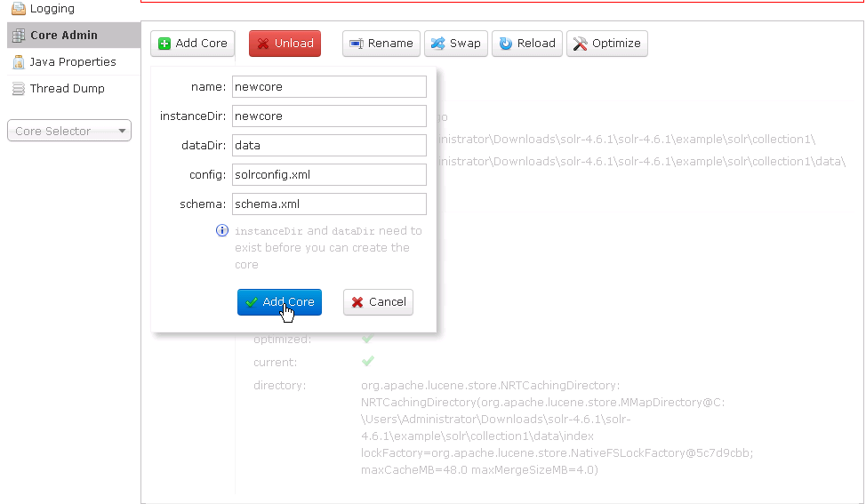Image resolution: width=866 pixels, height=504 pixels.
Task: Click the green plus Add Core icon
Action: point(164,44)
